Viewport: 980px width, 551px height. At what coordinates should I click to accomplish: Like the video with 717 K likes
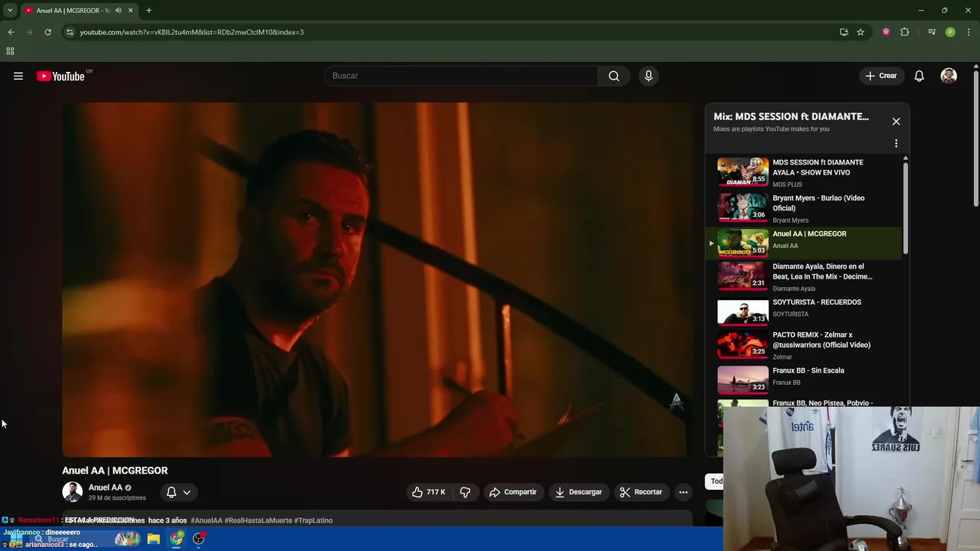(429, 492)
